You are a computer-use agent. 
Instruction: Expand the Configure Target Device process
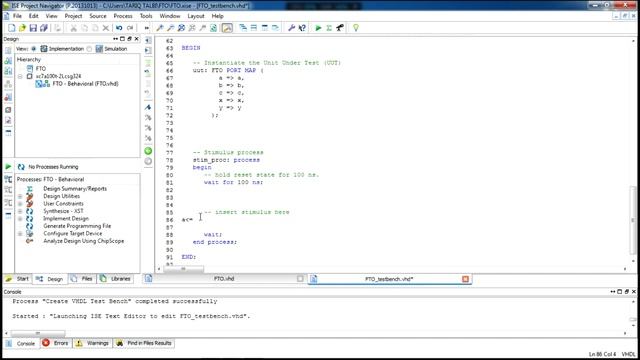coord(20,233)
